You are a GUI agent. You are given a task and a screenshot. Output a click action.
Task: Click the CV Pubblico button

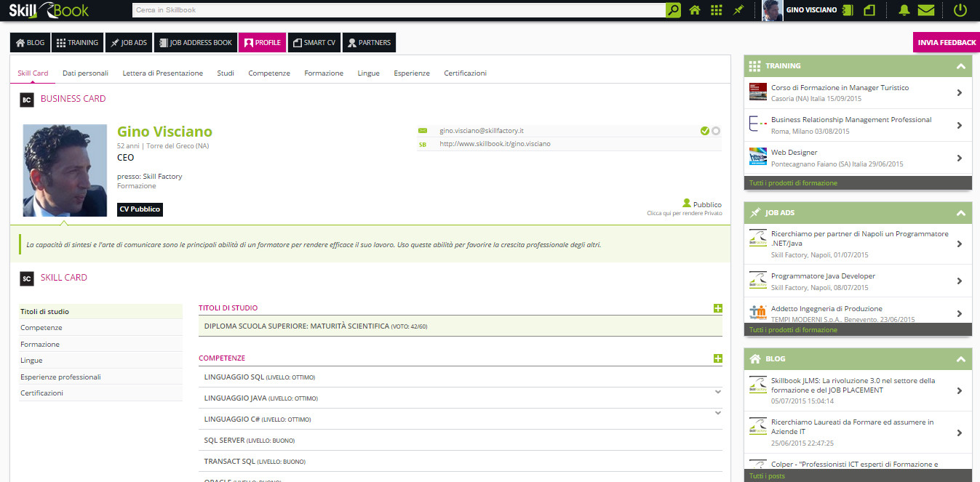coord(140,209)
